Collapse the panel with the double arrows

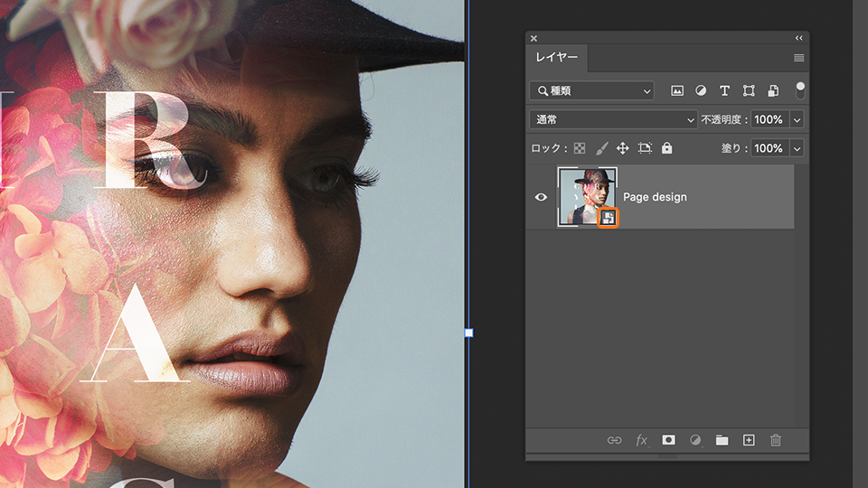coord(798,38)
